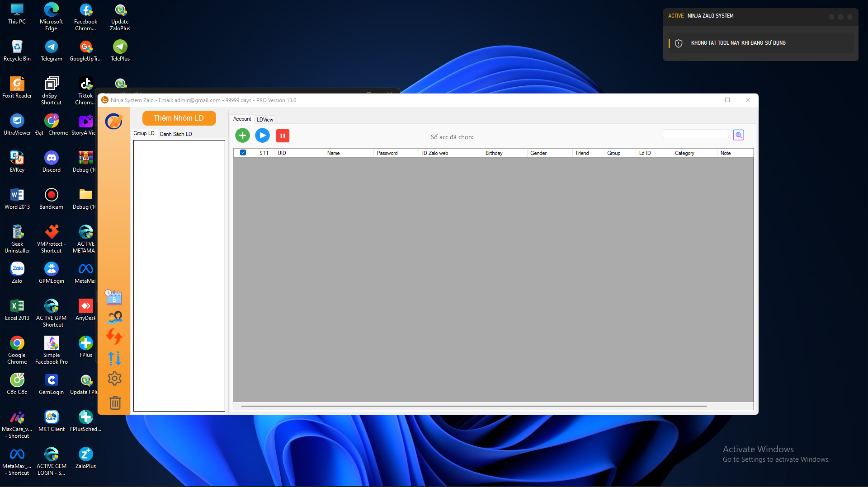Click the shield icon in Ninja Zalo System panel
868x487 pixels.
[x=679, y=43]
